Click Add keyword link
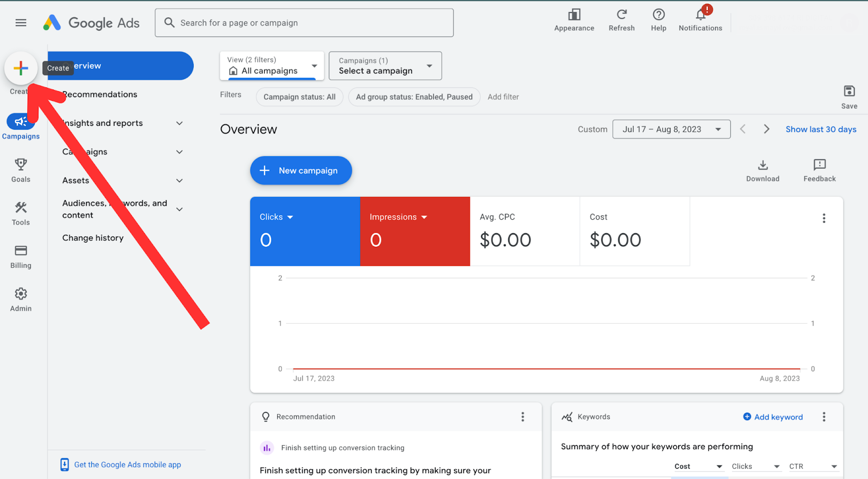The height and width of the screenshot is (479, 868). click(773, 417)
